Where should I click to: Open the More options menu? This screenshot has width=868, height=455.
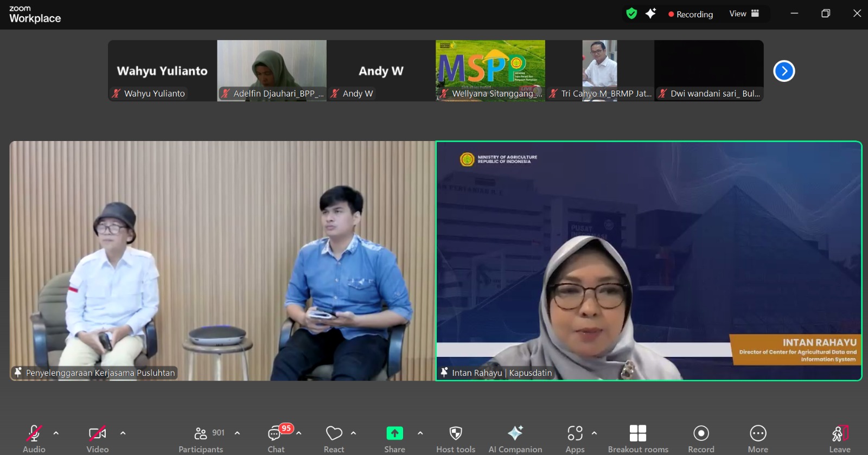(758, 438)
